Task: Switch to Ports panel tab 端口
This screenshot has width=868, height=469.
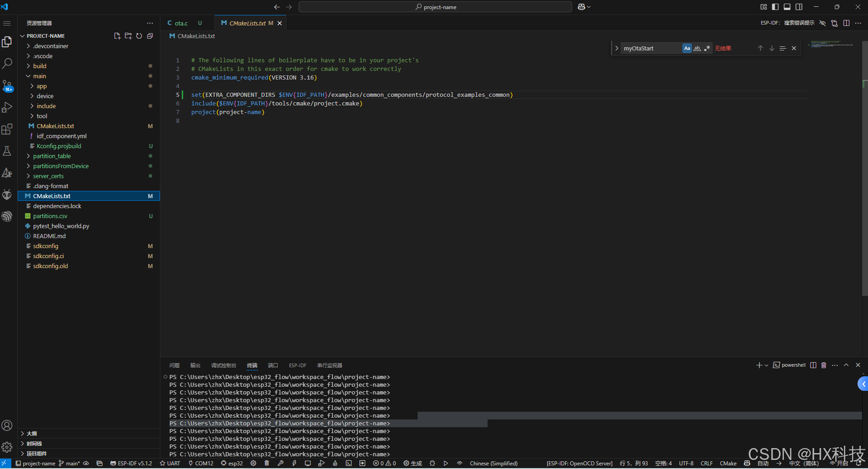Action: pyautogui.click(x=273, y=365)
